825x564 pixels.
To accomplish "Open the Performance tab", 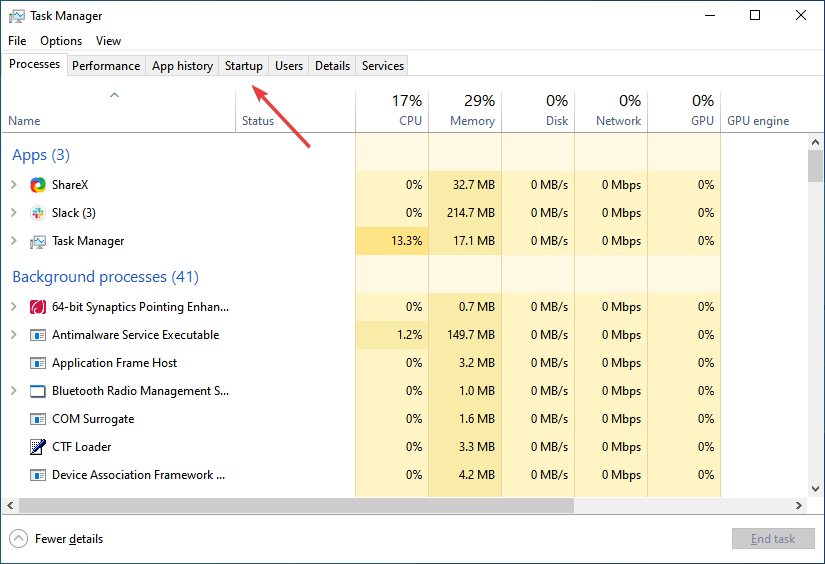I will [106, 66].
